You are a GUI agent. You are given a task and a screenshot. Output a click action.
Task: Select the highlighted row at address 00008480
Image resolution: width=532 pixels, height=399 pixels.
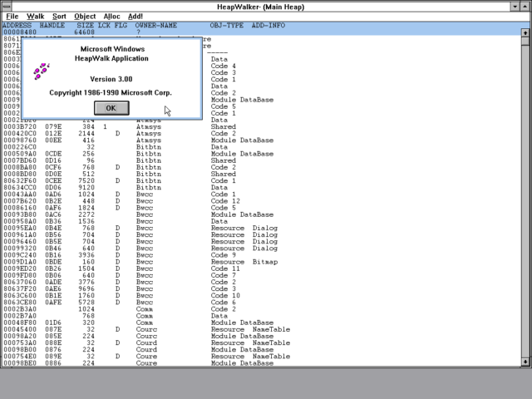click(x=261, y=32)
